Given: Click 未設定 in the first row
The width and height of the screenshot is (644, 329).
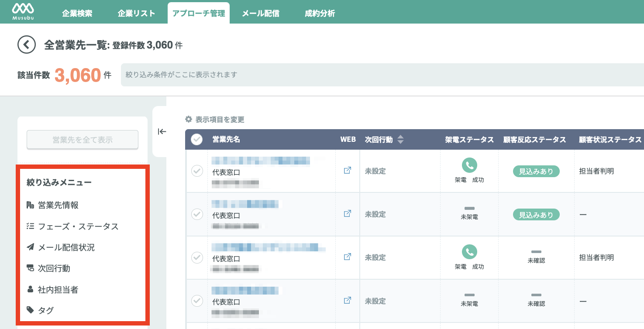Looking at the screenshot, I should [375, 171].
